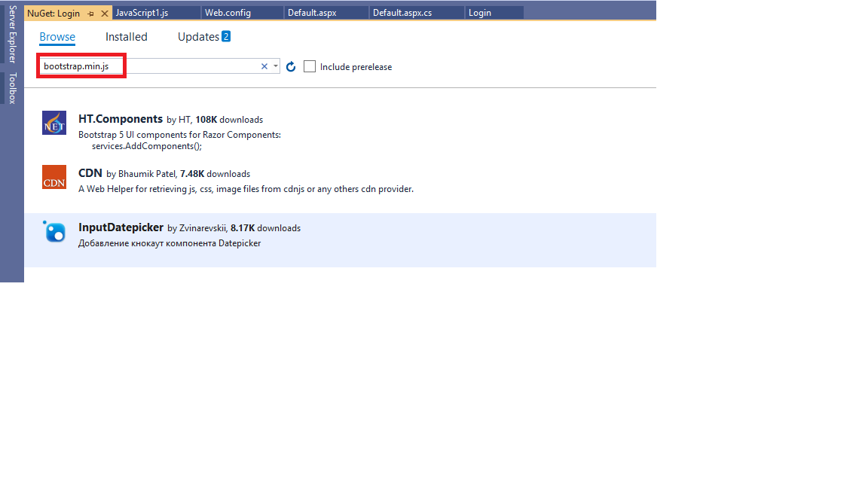Click the 8.17K downloads count
The height and width of the screenshot is (488, 868).
[x=266, y=228]
